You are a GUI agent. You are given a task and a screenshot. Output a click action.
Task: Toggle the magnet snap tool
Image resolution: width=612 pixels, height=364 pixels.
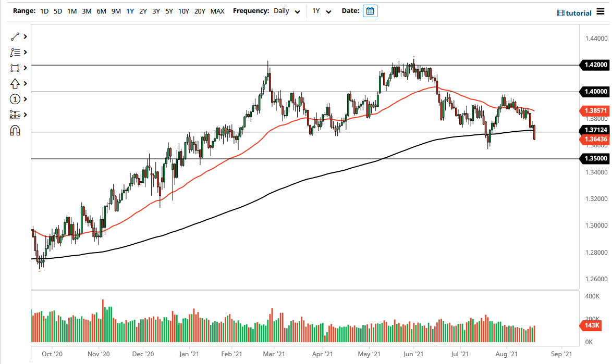(x=14, y=130)
